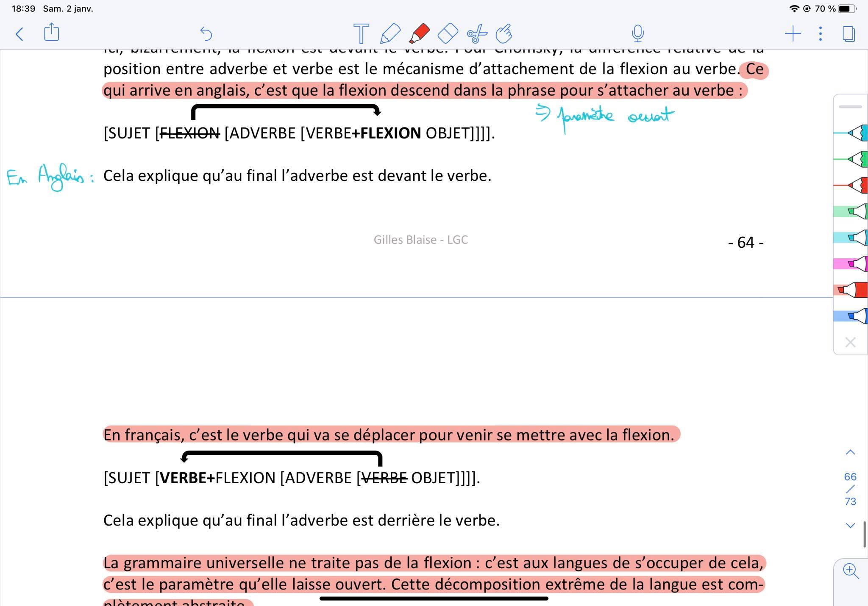Go to previous page with up chevron
868x606 pixels.
coord(850,452)
